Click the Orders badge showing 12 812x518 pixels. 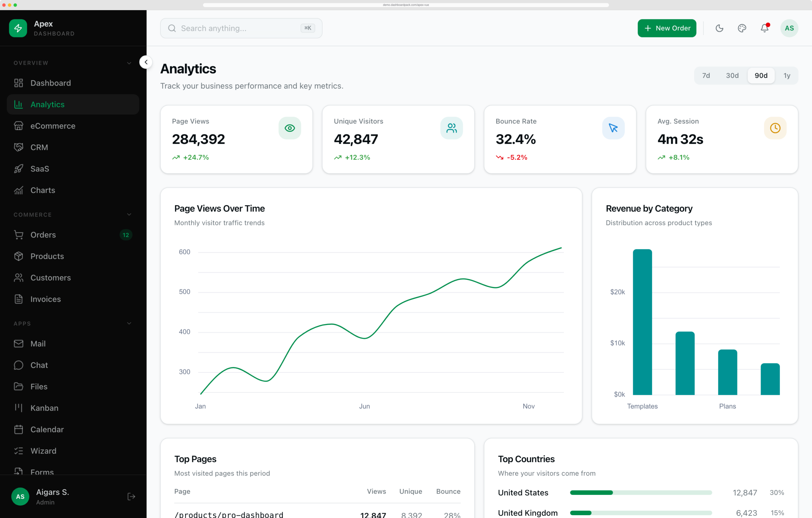click(x=126, y=235)
